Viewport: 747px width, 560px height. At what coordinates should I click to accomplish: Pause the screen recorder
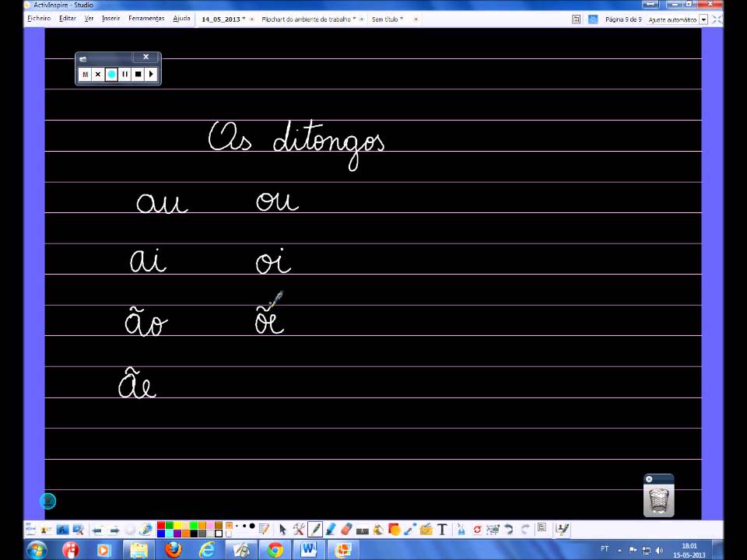click(x=124, y=75)
